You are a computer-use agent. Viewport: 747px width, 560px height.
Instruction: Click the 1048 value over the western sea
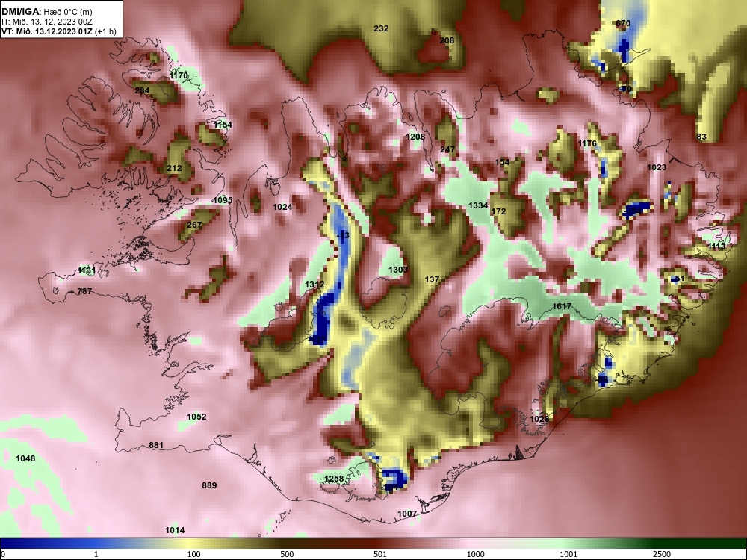click(25, 458)
